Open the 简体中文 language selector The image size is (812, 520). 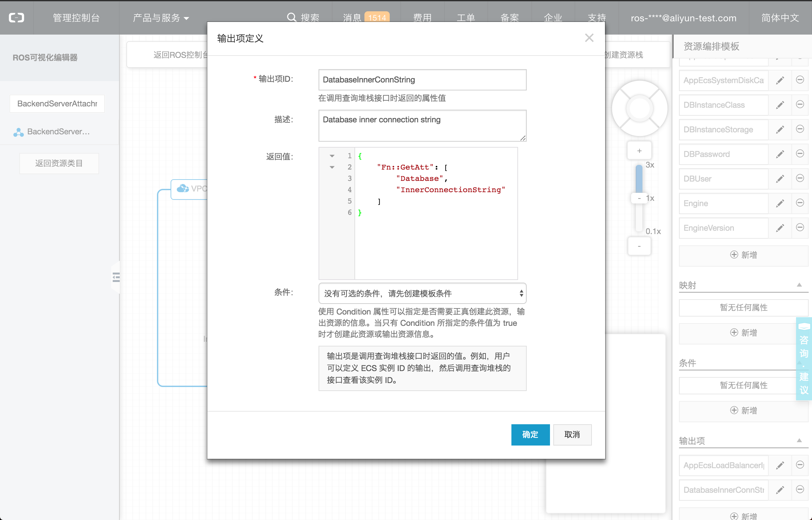coord(780,18)
